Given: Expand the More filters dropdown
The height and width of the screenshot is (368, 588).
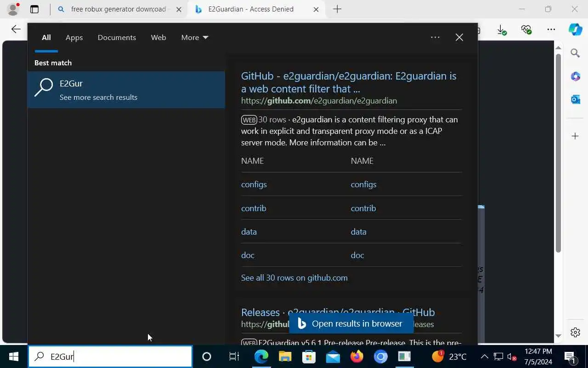Looking at the screenshot, I should point(195,38).
